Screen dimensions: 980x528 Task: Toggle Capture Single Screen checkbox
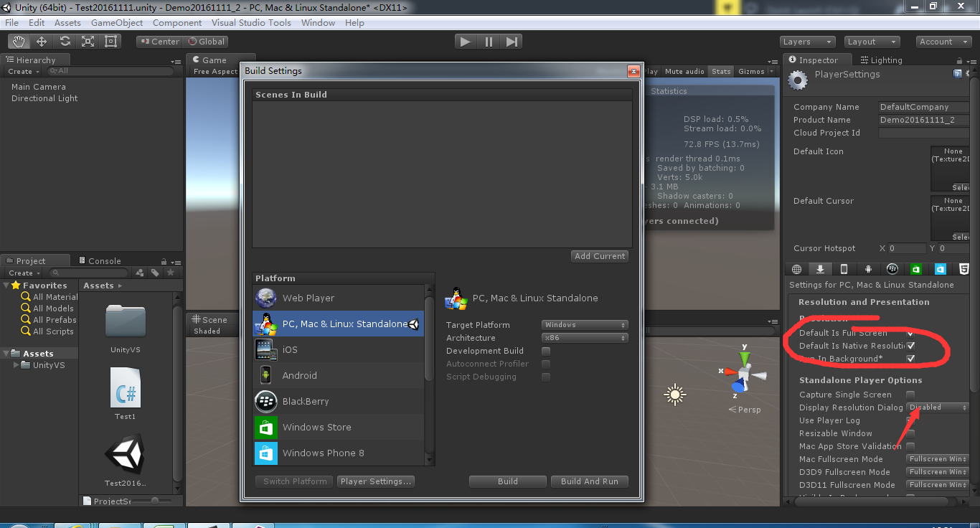pos(910,395)
